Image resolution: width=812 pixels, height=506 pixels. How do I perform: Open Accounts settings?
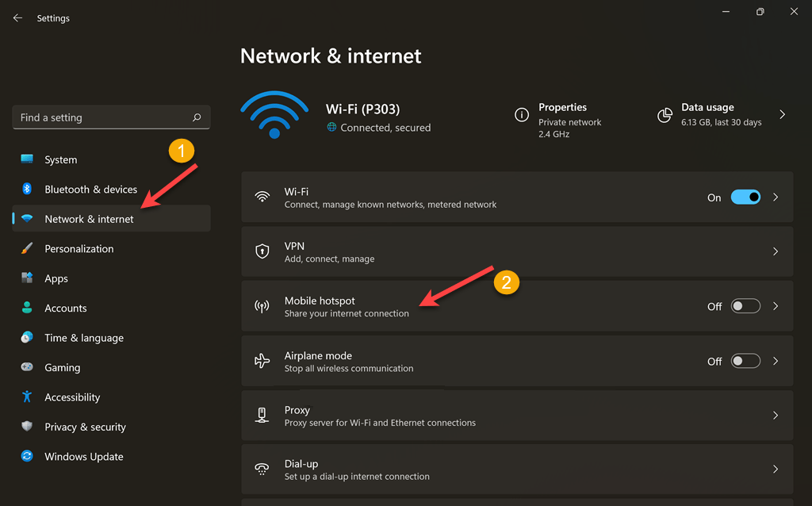(65, 308)
